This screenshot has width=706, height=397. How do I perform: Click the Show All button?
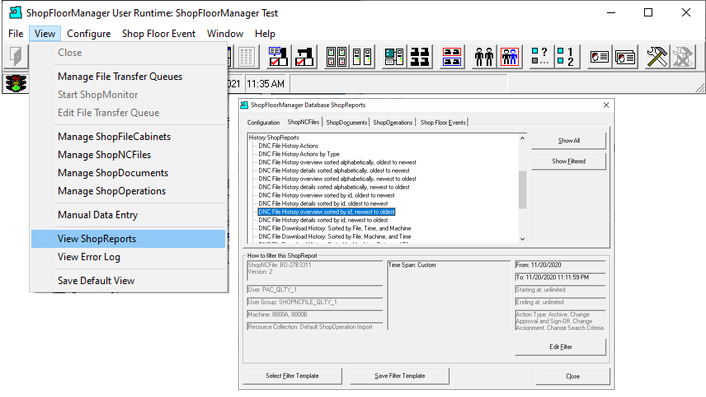tap(569, 141)
